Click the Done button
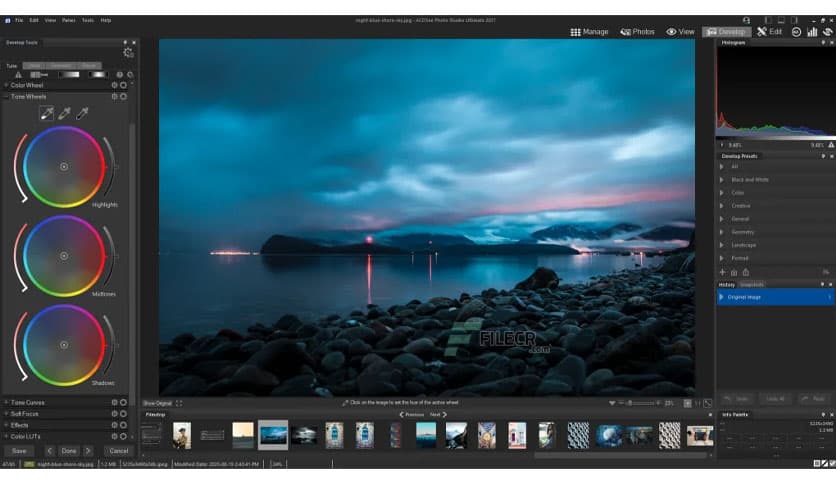The height and width of the screenshot is (484, 836). click(69, 451)
